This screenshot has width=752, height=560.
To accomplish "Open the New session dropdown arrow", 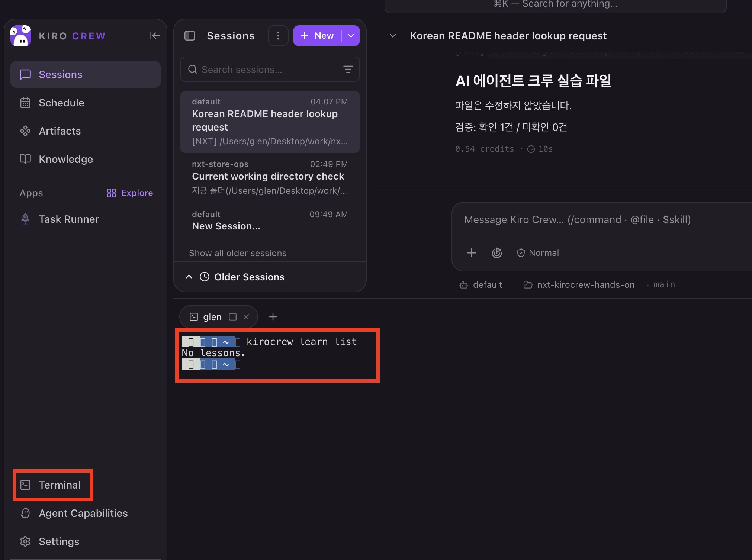I will pyautogui.click(x=351, y=36).
